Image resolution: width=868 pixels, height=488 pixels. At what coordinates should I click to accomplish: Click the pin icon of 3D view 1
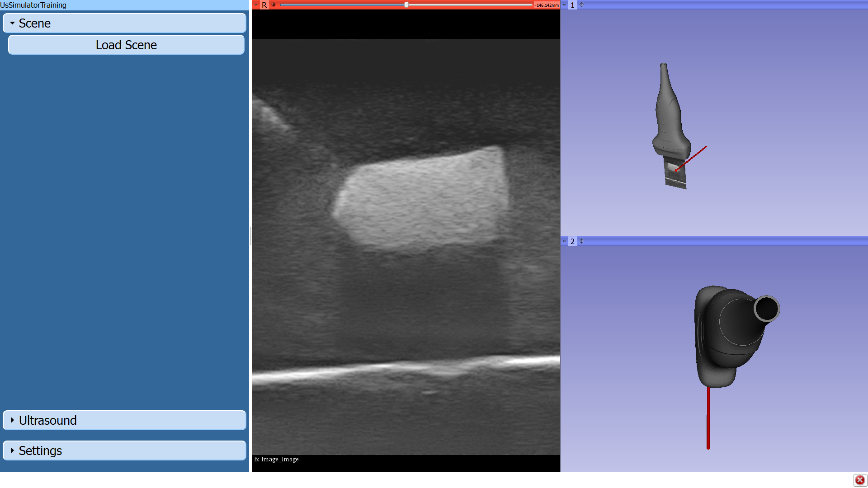pyautogui.click(x=564, y=5)
